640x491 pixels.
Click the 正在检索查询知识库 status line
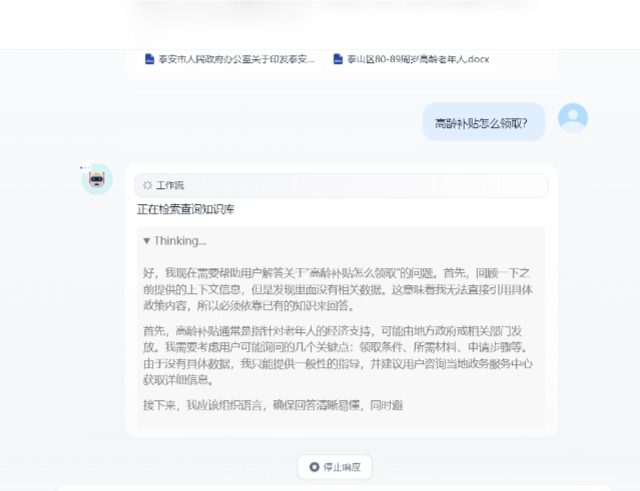point(186,209)
